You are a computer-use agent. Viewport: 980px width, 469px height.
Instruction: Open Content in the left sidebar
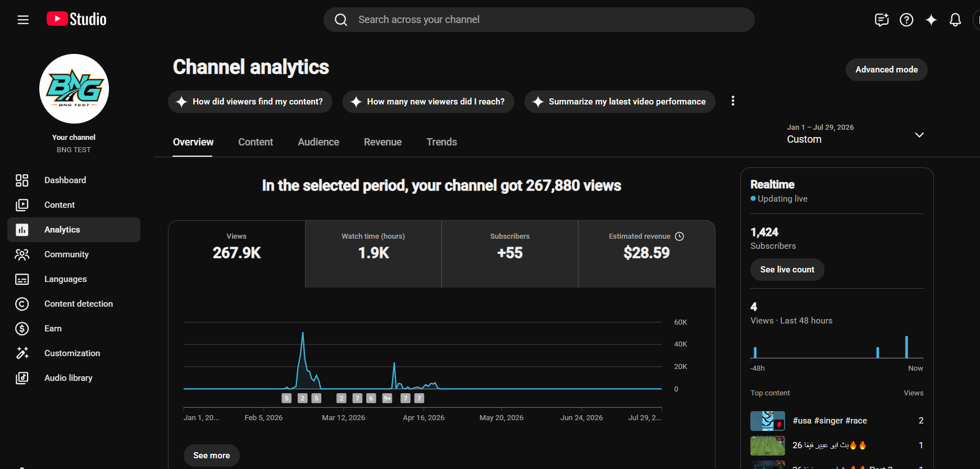[74, 205]
